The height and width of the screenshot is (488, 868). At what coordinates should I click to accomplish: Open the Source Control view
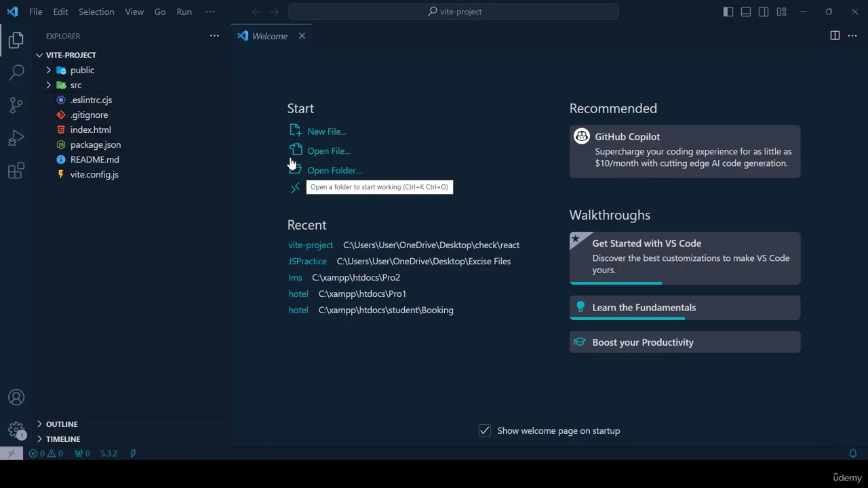(x=16, y=105)
